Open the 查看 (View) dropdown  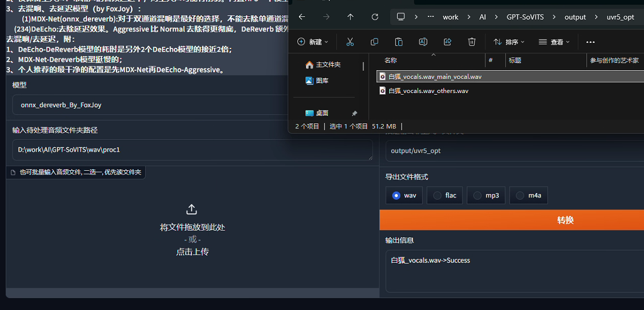click(x=554, y=42)
